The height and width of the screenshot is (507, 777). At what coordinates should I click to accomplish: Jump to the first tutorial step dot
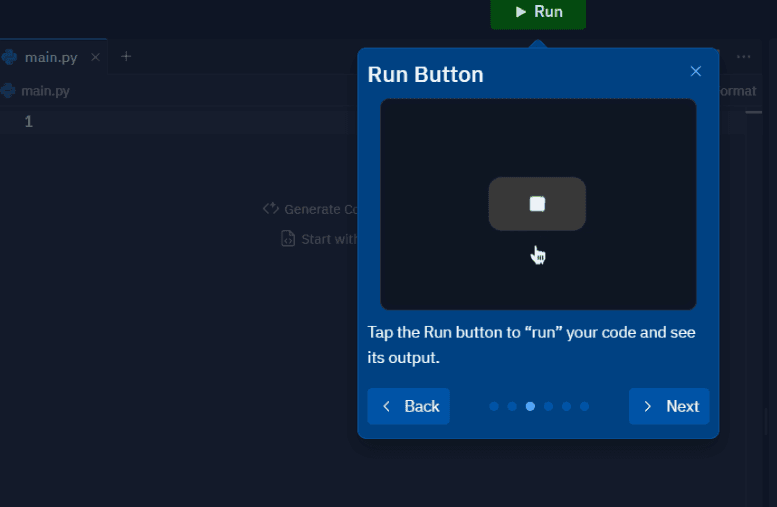(494, 407)
